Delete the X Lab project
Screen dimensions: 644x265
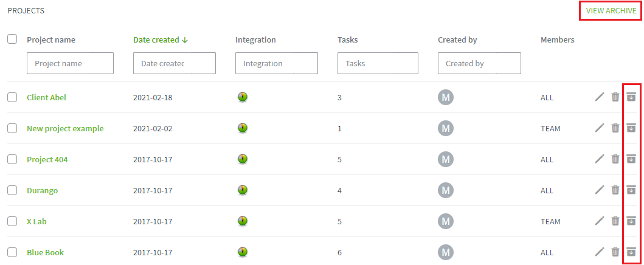(615, 221)
